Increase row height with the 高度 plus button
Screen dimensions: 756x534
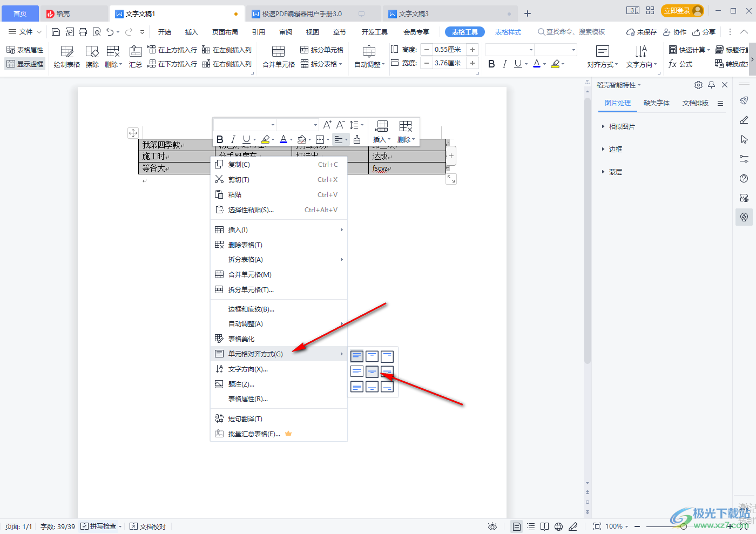[x=473, y=50]
